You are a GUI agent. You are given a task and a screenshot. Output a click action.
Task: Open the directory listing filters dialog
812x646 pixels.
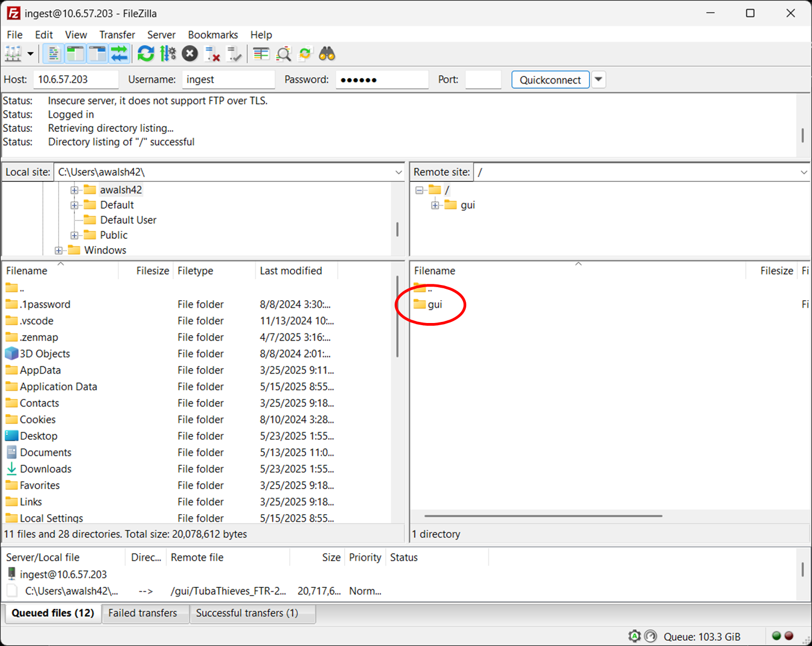261,54
